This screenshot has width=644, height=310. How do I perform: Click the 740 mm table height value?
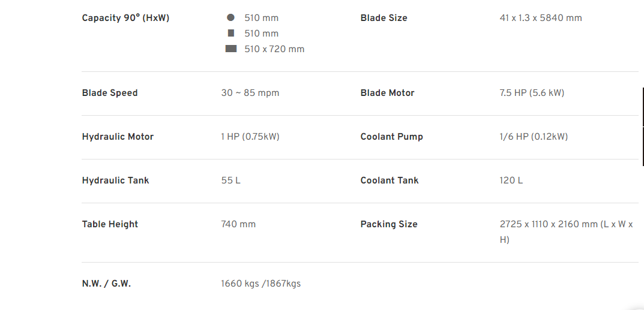point(238,224)
